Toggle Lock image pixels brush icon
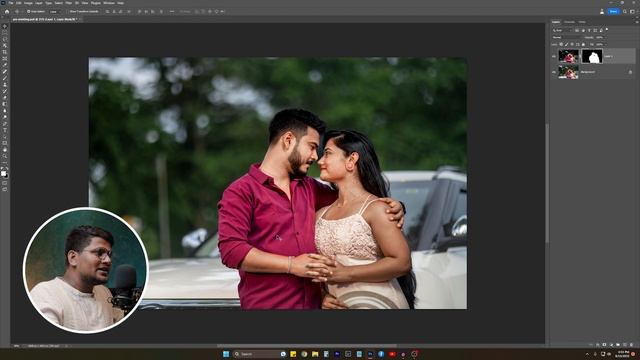This screenshot has height=360, width=640. click(x=567, y=44)
